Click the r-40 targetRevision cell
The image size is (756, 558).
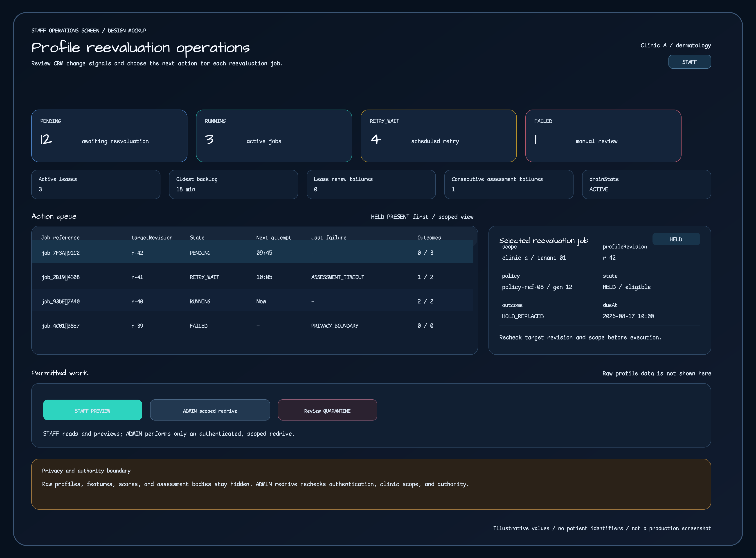tap(137, 301)
